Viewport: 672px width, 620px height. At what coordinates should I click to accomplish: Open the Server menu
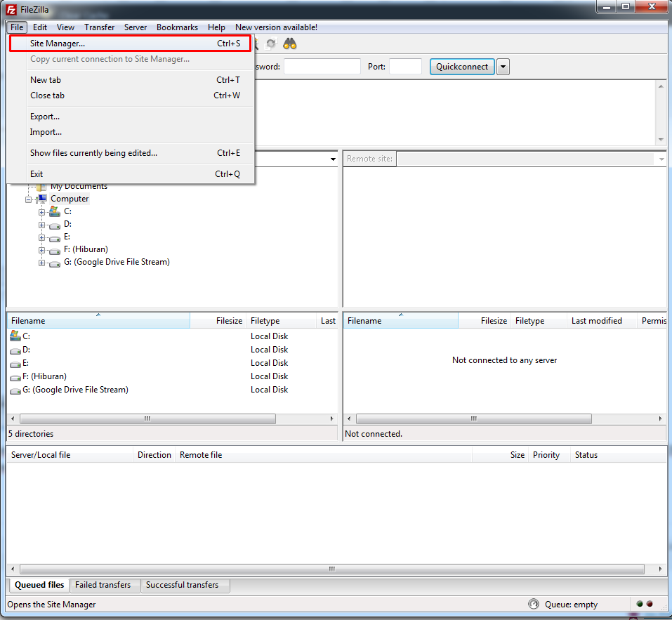pos(136,27)
